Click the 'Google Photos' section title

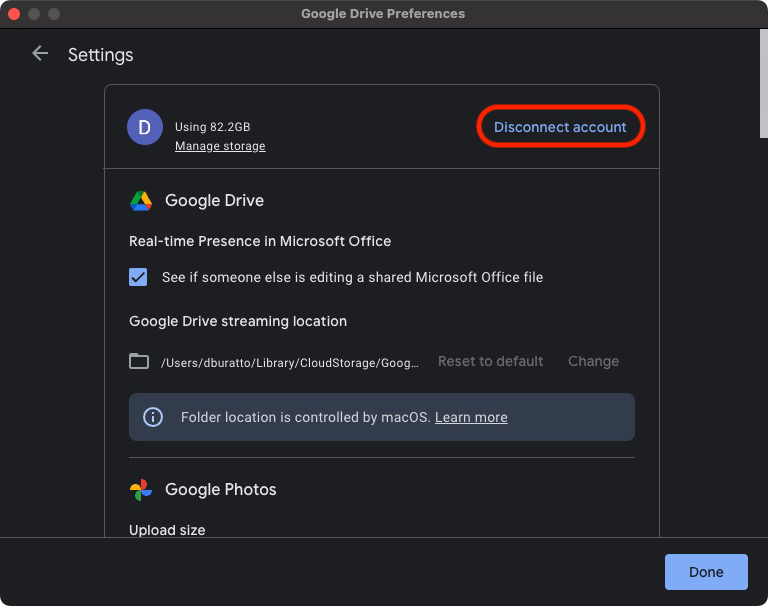coord(220,489)
